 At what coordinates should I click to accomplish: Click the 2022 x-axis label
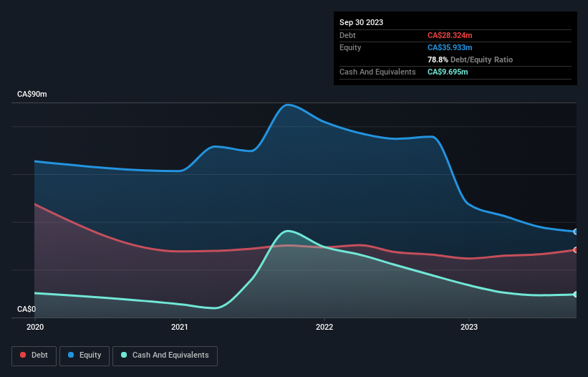pos(324,327)
